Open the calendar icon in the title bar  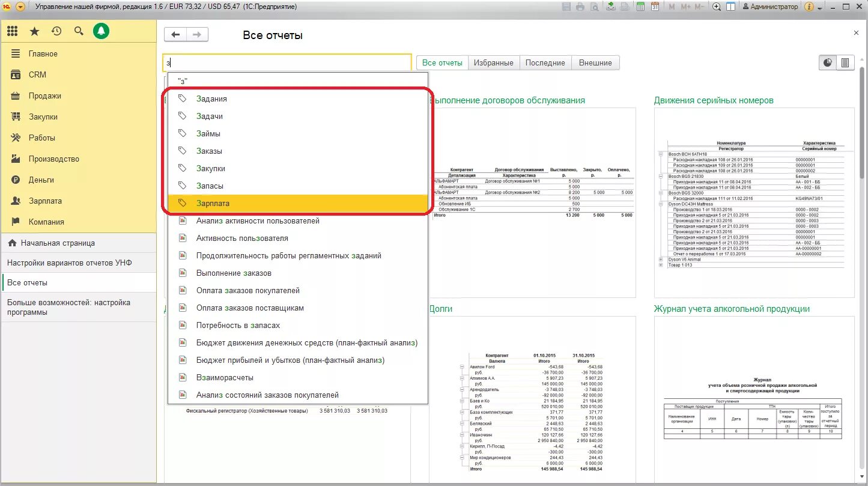[655, 7]
